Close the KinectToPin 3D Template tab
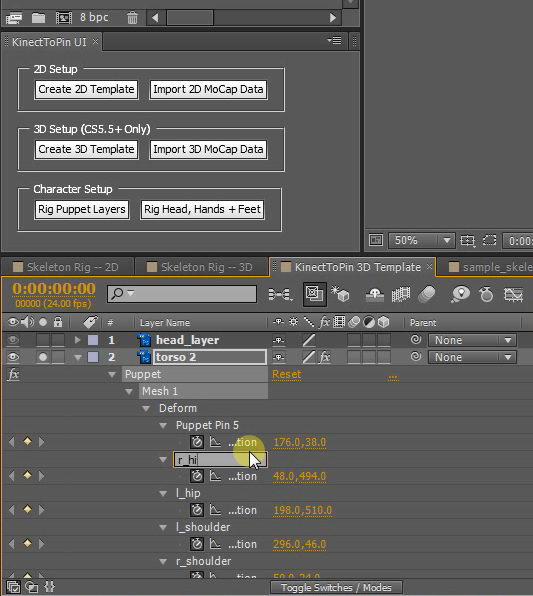The height and width of the screenshot is (596, 533). 429,266
